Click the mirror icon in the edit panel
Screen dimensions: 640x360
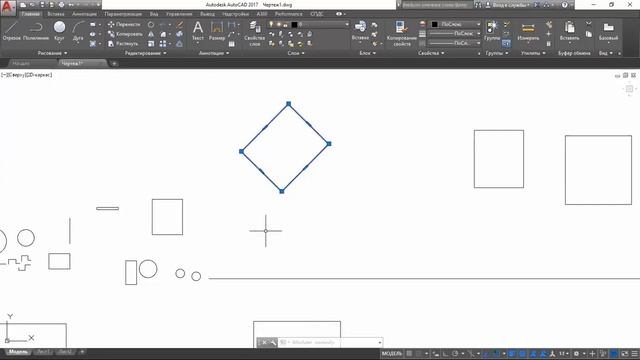151,34
